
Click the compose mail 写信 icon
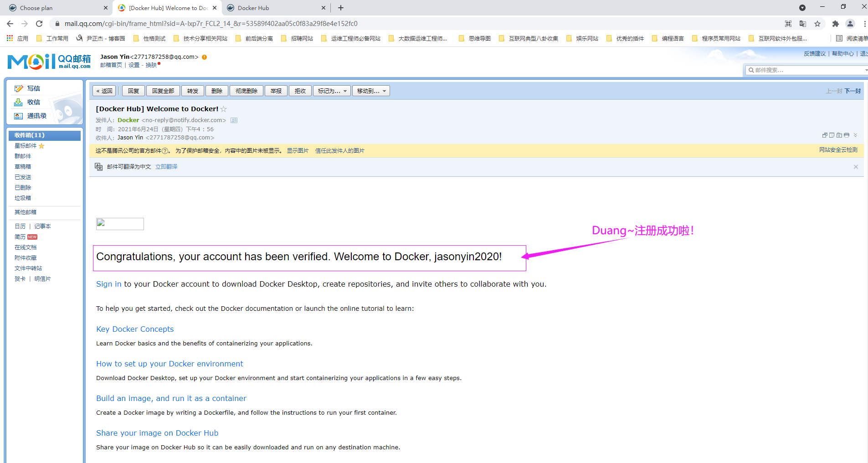(x=19, y=88)
